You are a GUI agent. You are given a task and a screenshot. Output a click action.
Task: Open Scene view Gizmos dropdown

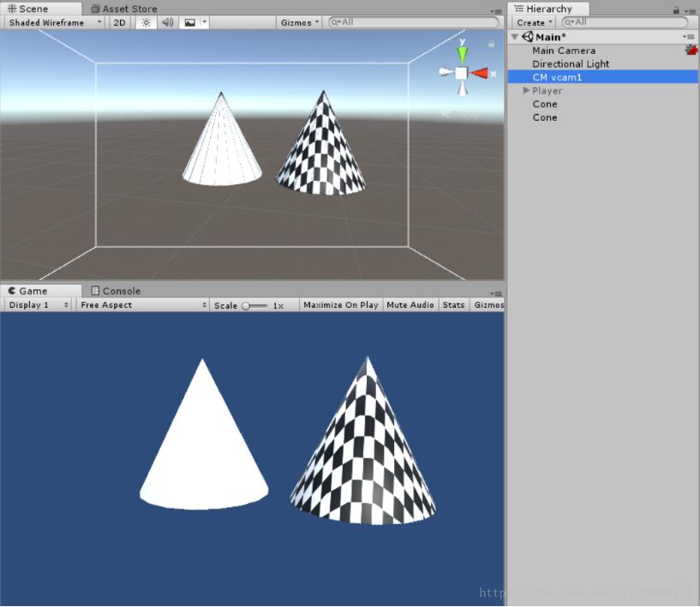300,23
